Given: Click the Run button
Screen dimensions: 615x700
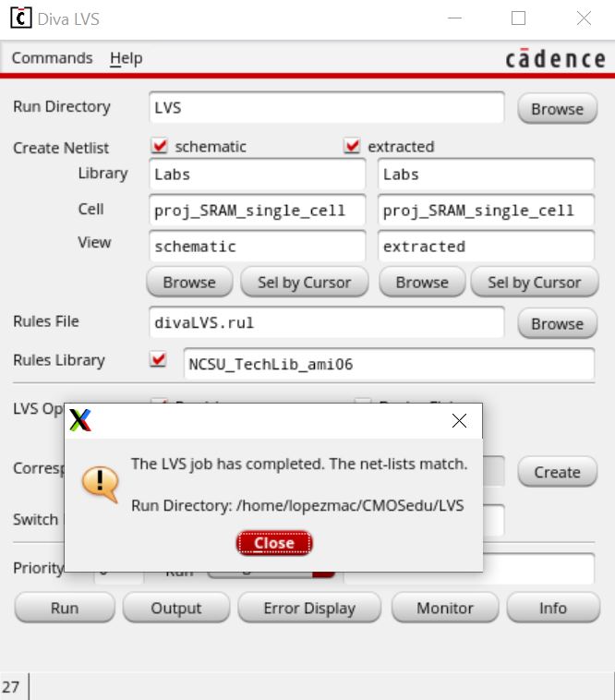Looking at the screenshot, I should (x=65, y=608).
